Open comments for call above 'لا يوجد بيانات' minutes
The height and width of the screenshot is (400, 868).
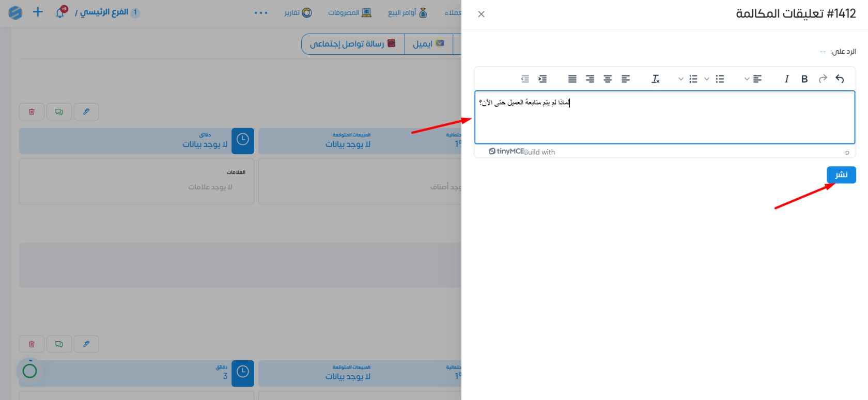59,111
